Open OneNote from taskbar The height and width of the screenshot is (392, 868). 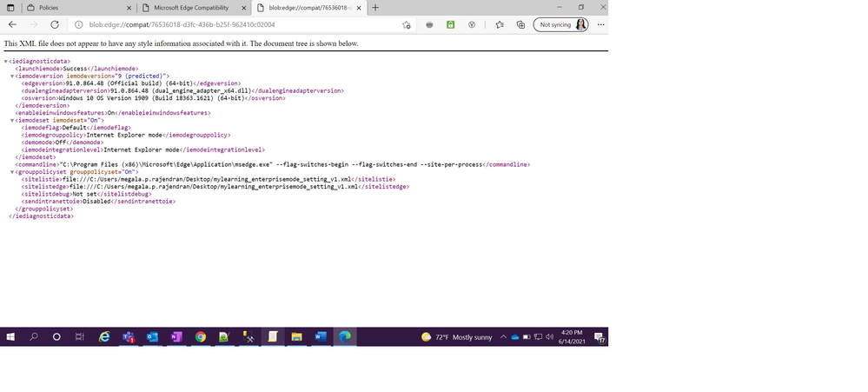coord(176,336)
